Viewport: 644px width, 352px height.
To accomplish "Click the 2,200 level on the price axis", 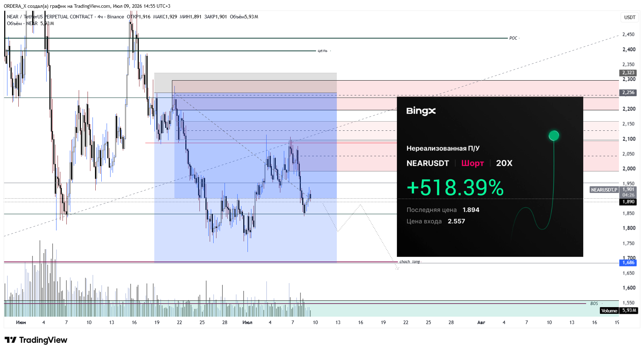I will (x=629, y=109).
